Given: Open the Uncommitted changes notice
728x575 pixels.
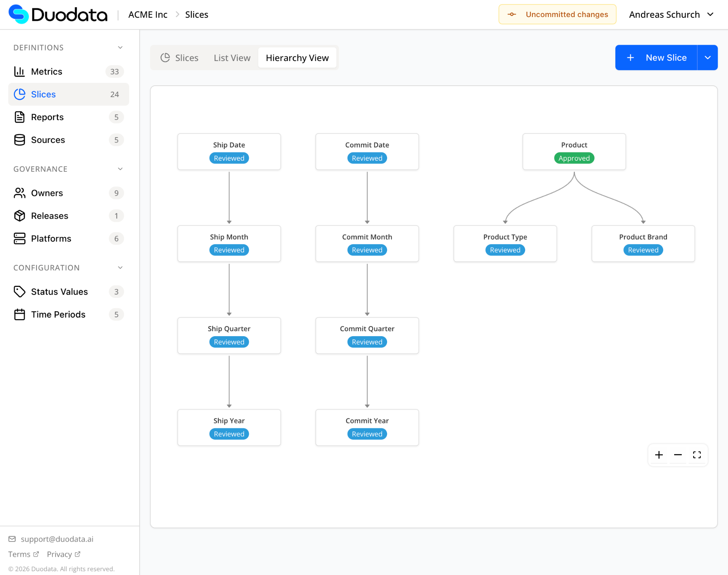Looking at the screenshot, I should (557, 14).
